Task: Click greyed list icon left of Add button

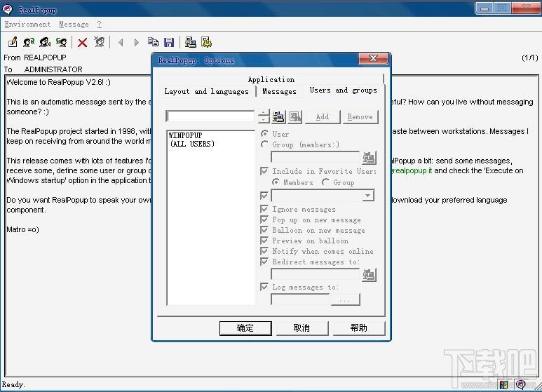Action: click(x=295, y=117)
